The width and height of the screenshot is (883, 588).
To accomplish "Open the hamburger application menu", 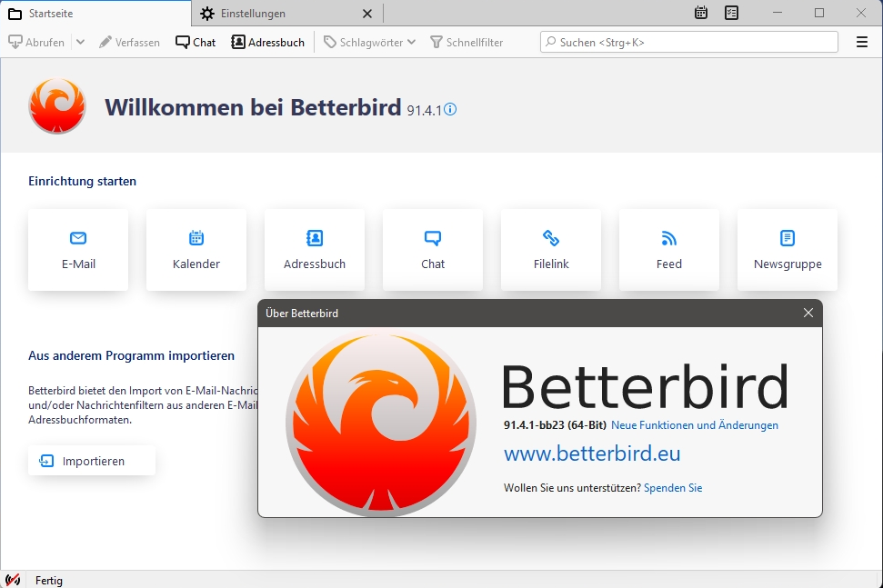I will click(861, 42).
